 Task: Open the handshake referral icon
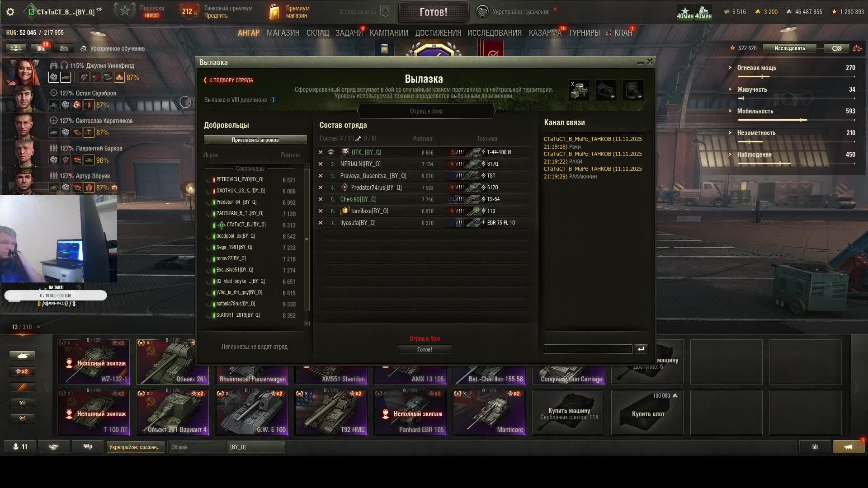pos(53,447)
